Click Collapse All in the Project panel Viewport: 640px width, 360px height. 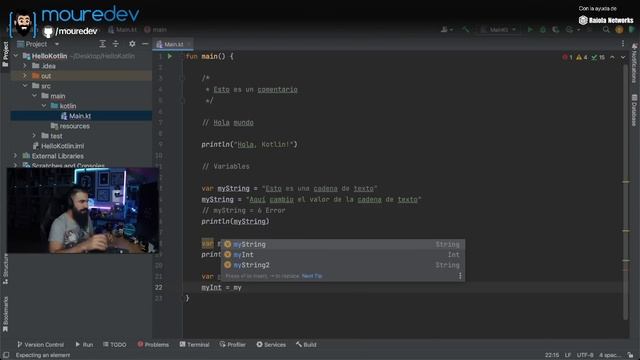[116, 44]
